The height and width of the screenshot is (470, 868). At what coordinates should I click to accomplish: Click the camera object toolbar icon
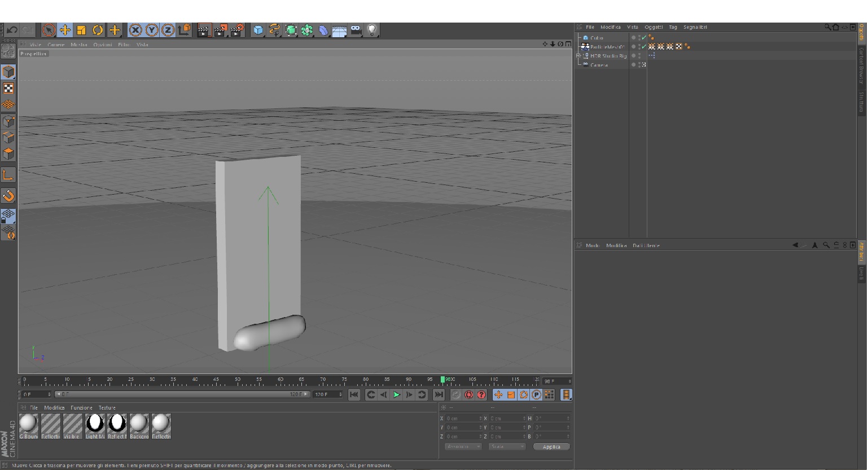356,30
